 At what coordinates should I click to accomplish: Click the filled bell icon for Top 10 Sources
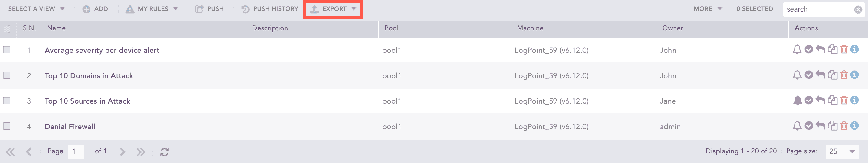797,101
